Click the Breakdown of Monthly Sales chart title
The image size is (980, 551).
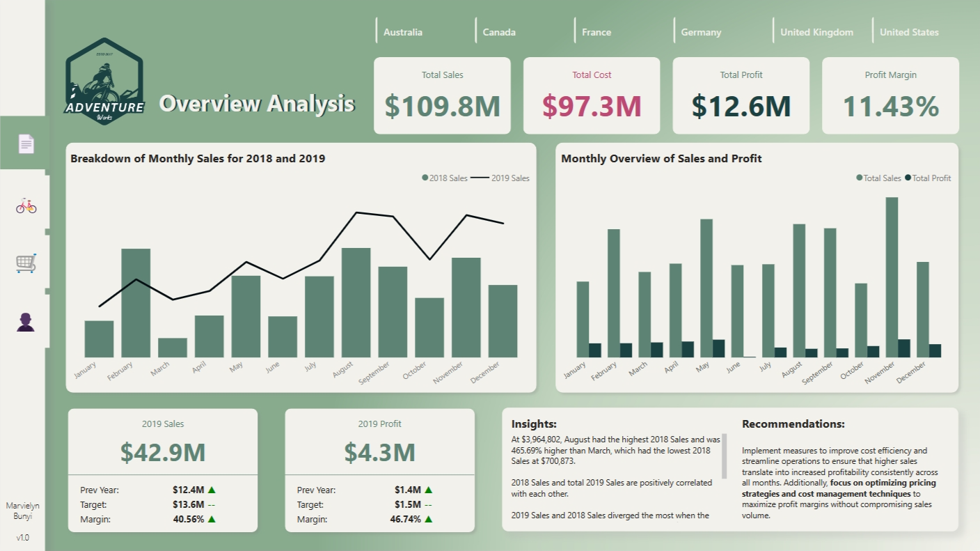pos(198,158)
